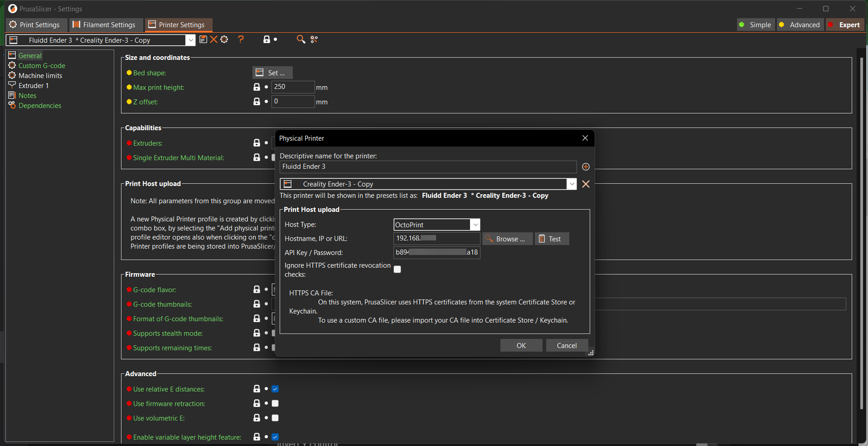Uncheck Use relative E distances
The height and width of the screenshot is (446, 868).
coord(275,389)
